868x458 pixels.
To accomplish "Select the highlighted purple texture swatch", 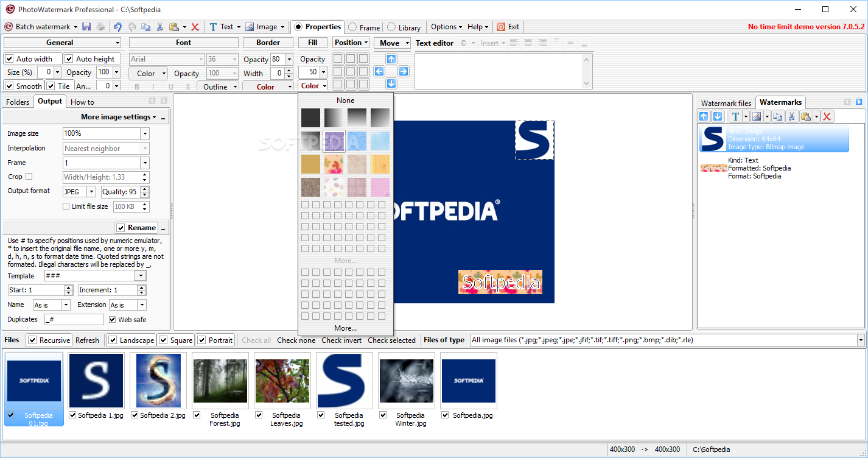I will tap(334, 141).
